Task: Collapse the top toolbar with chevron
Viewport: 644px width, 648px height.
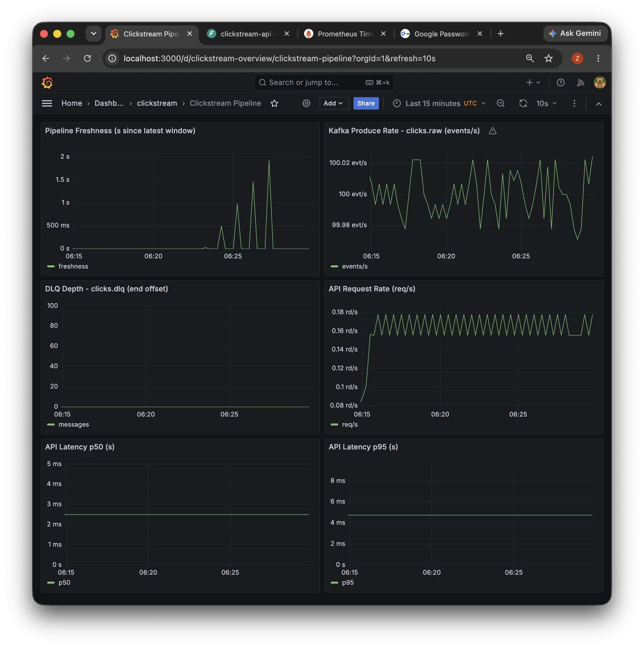Action: pyautogui.click(x=599, y=104)
